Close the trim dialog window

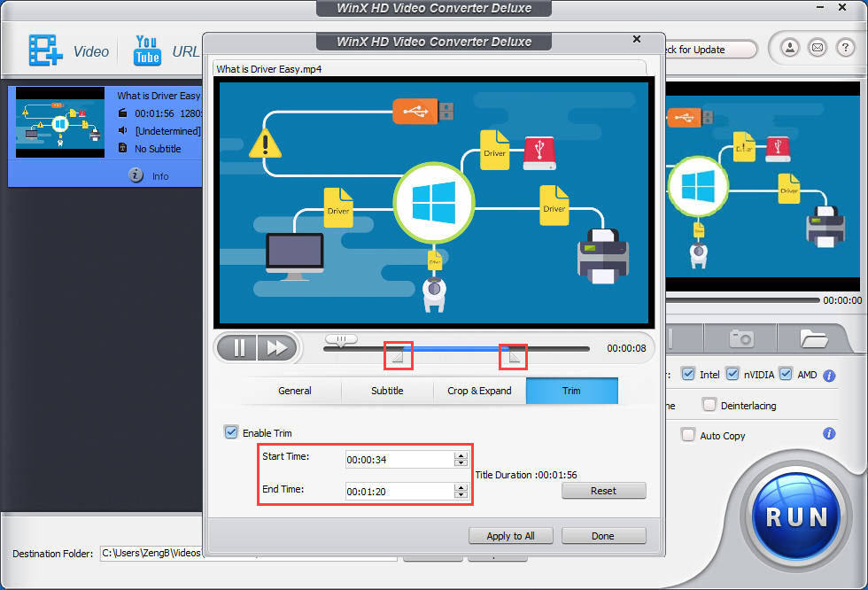tap(637, 39)
